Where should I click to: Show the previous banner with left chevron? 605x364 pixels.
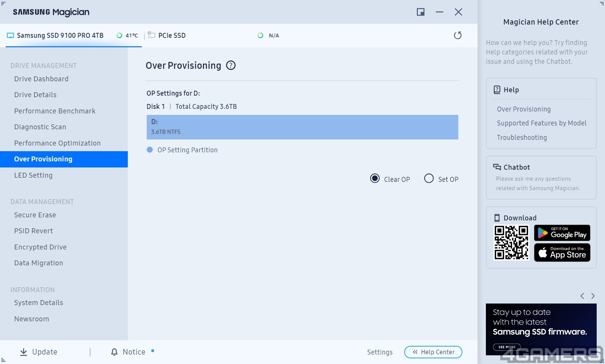click(x=582, y=296)
